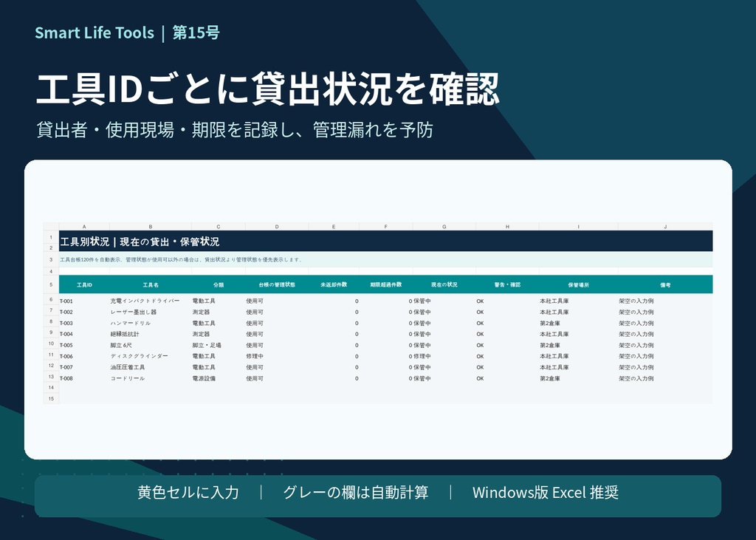Screen dimensions: 756x540
Task: Click the ディスクグラインダー cell
Action: 151,356
